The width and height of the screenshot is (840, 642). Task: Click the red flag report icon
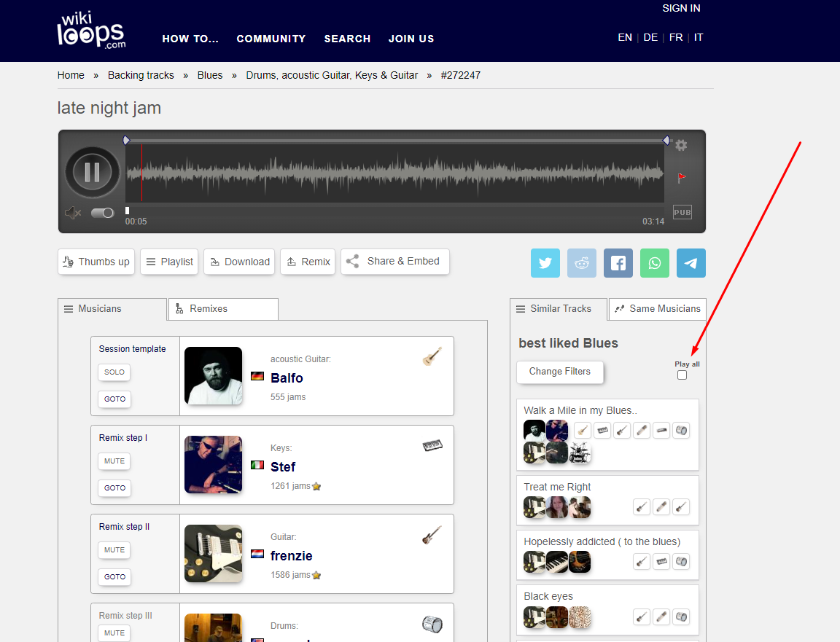pyautogui.click(x=682, y=177)
